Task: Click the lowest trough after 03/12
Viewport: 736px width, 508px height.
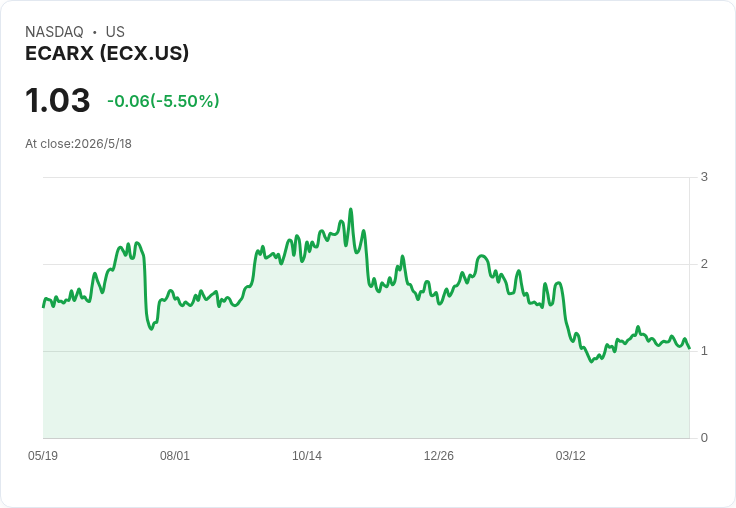Action: (x=591, y=362)
